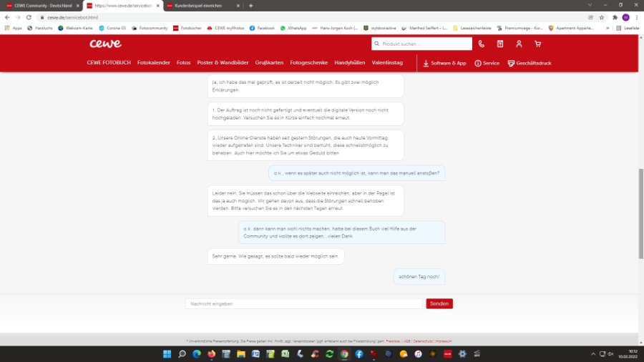Open Fotogeschenke menu
The image size is (644, 362).
pos(309,63)
